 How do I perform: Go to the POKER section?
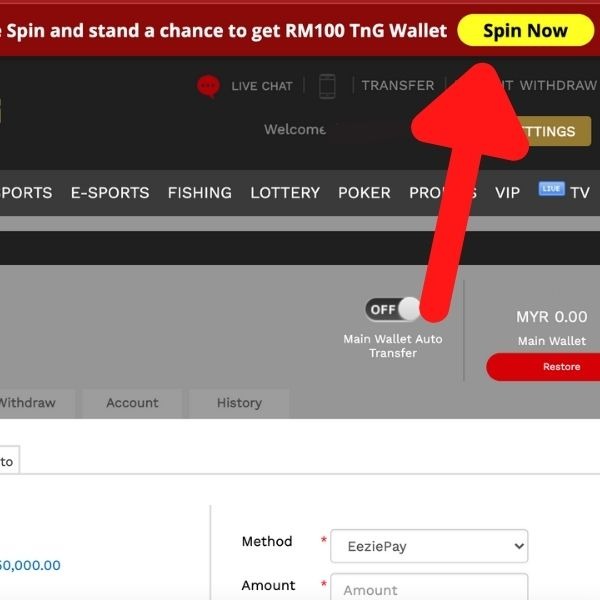[x=364, y=193]
